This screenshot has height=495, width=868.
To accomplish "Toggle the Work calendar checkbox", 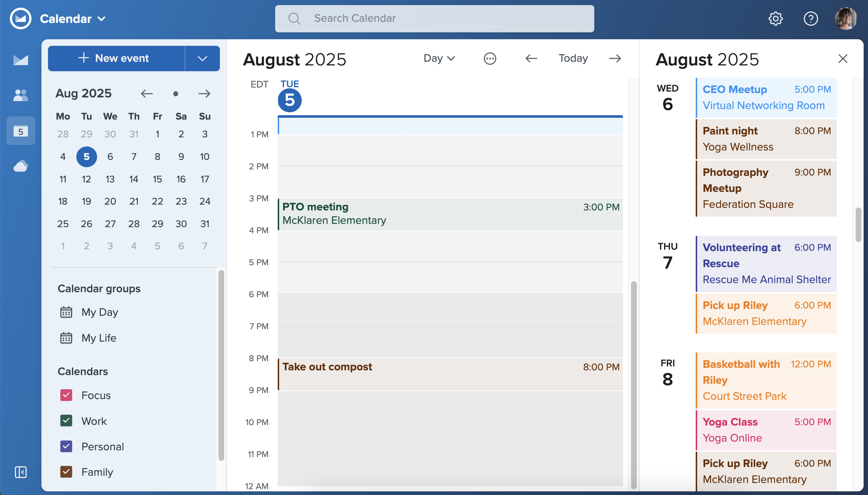I will tap(66, 421).
